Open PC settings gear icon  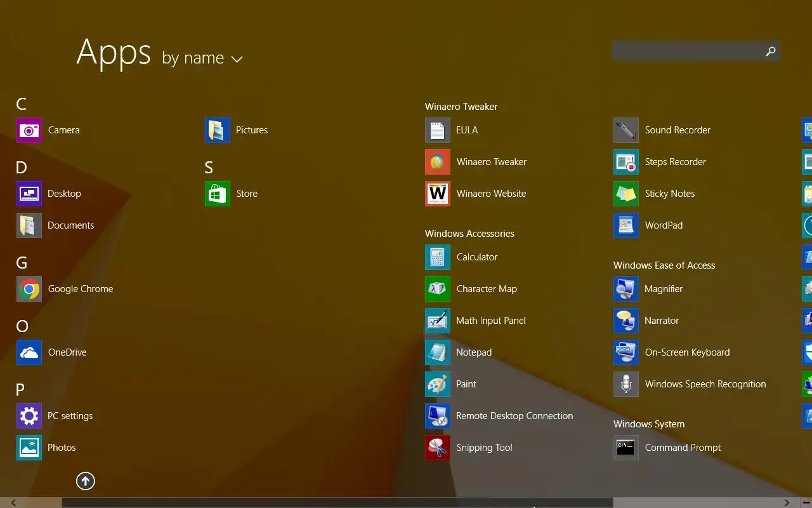point(29,416)
